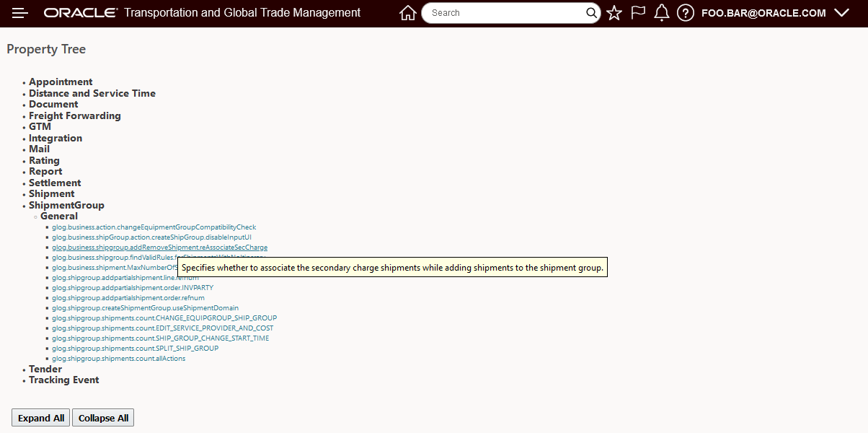The image size is (868, 433).
Task: Open the flag icon in header
Action: pos(638,13)
